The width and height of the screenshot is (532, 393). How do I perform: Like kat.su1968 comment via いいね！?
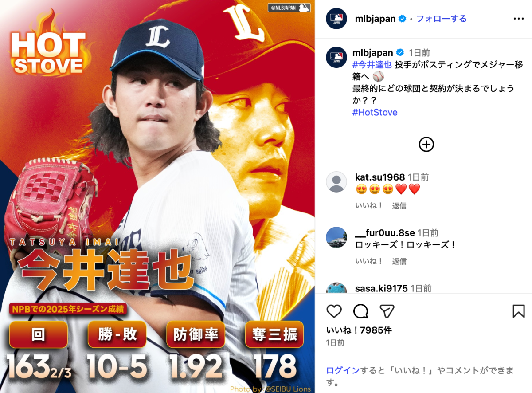tap(369, 206)
